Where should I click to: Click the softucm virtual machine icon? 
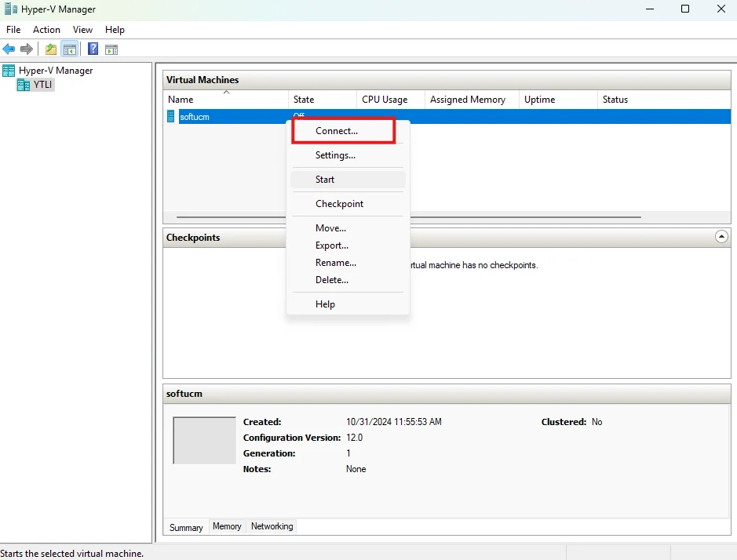(171, 117)
